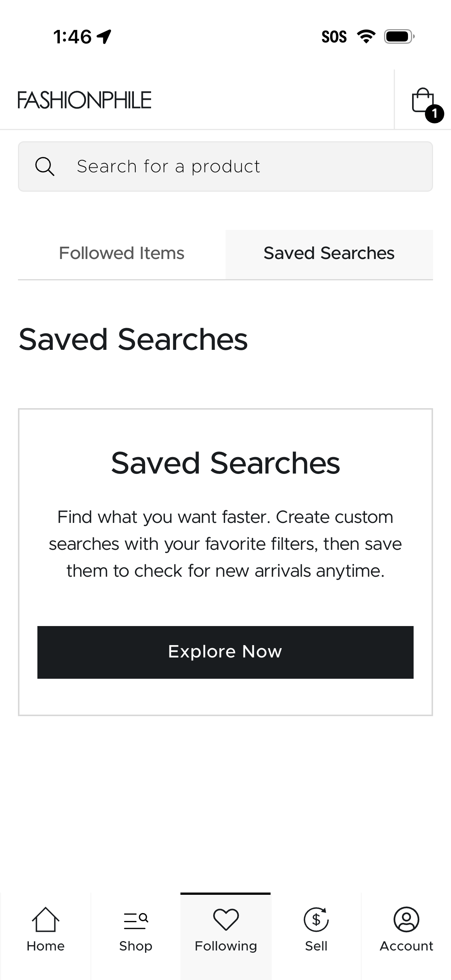Switch to the Followed Items tab
Viewport: 451px width, 980px height.
pyautogui.click(x=122, y=253)
